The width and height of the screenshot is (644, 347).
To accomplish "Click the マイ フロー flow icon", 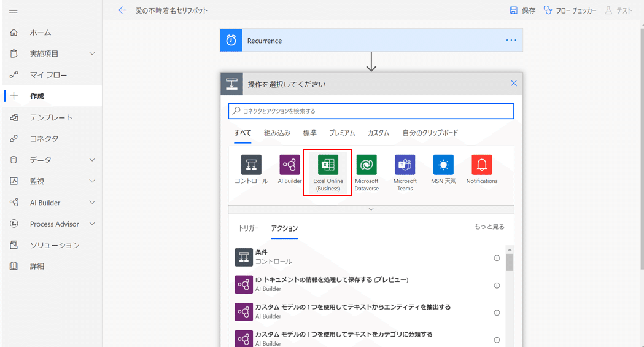I will [x=14, y=75].
